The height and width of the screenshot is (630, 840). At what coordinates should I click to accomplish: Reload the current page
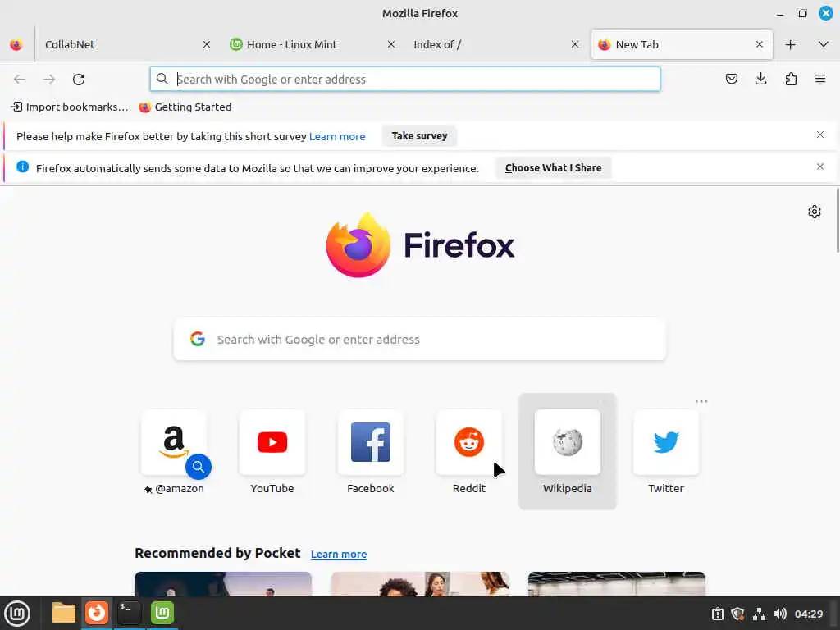tap(79, 80)
